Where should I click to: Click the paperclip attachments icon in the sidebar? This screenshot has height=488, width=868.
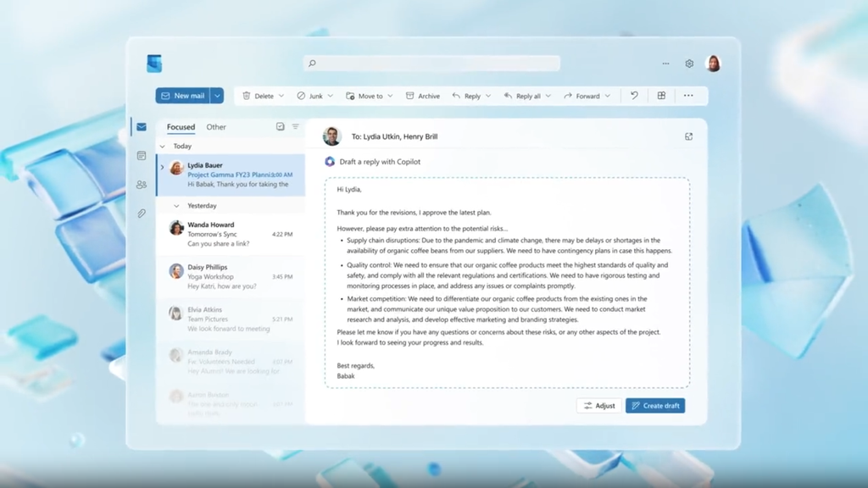click(142, 213)
